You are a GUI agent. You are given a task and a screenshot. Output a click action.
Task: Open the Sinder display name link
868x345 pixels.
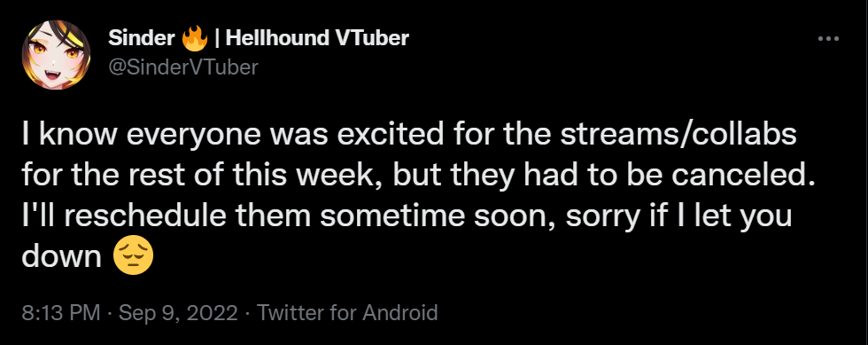[x=143, y=38]
